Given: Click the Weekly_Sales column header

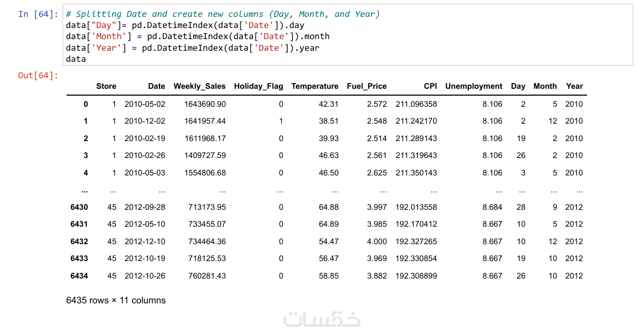Looking at the screenshot, I should [200, 86].
